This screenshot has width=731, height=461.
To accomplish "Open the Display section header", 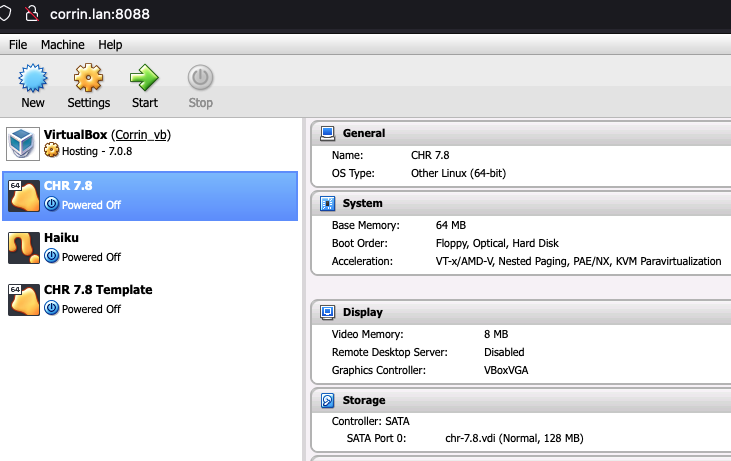I will pos(521,312).
